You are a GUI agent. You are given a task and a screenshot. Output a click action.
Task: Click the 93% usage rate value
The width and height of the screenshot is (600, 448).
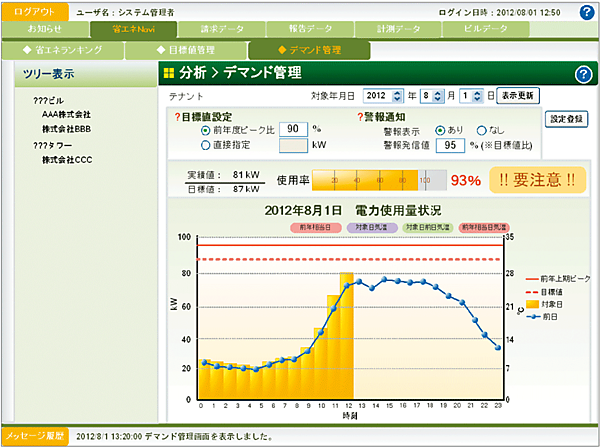tap(465, 180)
